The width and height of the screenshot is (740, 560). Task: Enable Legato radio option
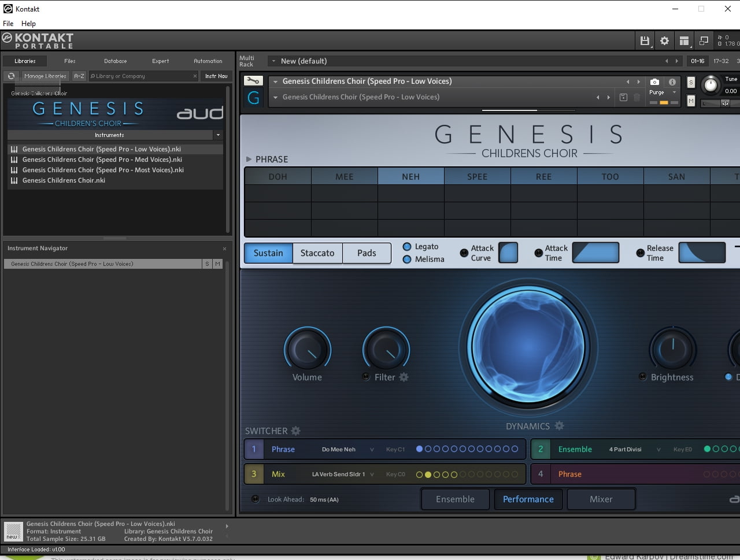tap(407, 247)
